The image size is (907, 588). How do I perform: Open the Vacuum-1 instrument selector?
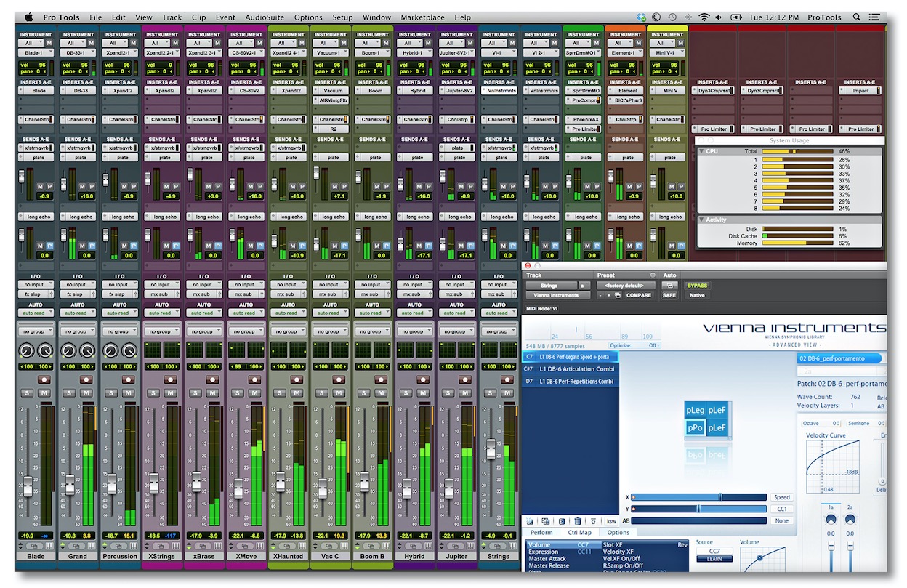(x=330, y=52)
